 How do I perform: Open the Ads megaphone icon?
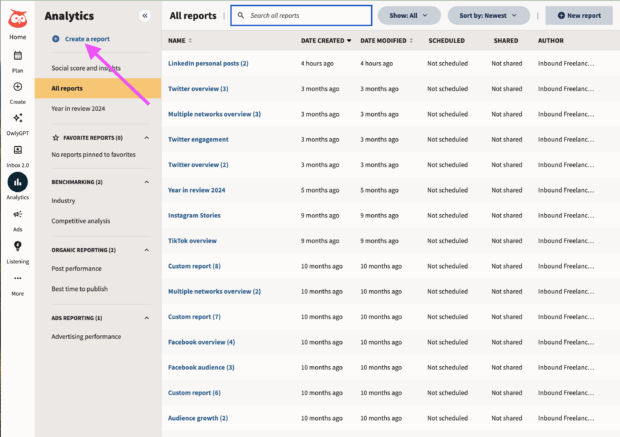pyautogui.click(x=17, y=214)
